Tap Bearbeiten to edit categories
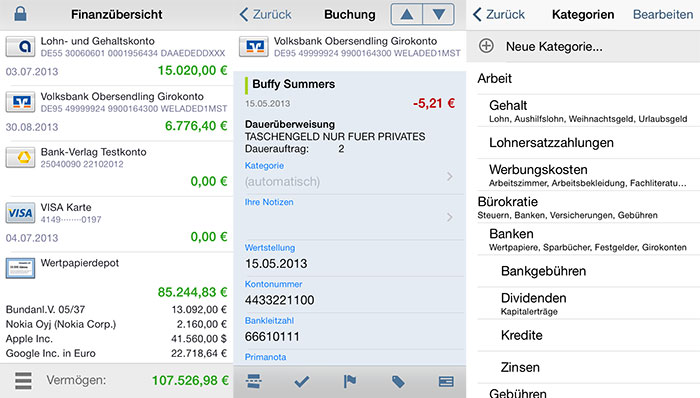Screen dimensions: 700x398 click(x=663, y=14)
